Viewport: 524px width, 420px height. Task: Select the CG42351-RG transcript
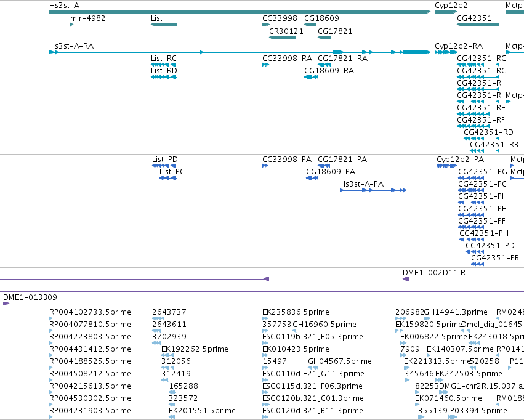[x=478, y=77]
